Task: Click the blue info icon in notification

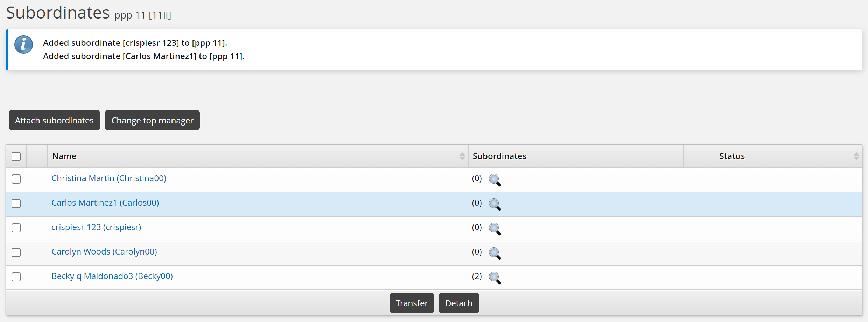Action: coord(23,45)
